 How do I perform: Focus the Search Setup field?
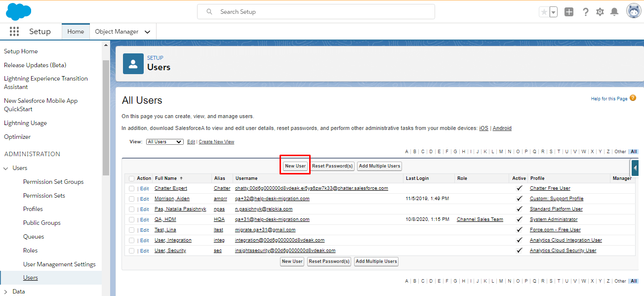(x=316, y=12)
